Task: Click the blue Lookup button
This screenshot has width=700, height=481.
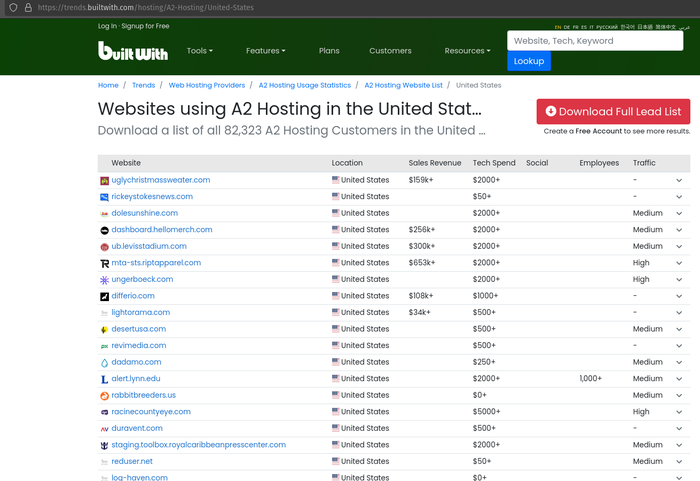Action: (x=528, y=61)
